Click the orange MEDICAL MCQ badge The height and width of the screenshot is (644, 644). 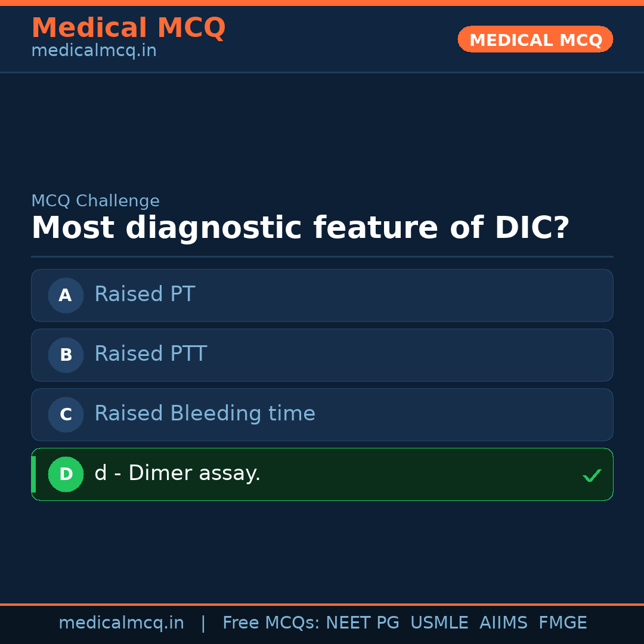(x=535, y=39)
